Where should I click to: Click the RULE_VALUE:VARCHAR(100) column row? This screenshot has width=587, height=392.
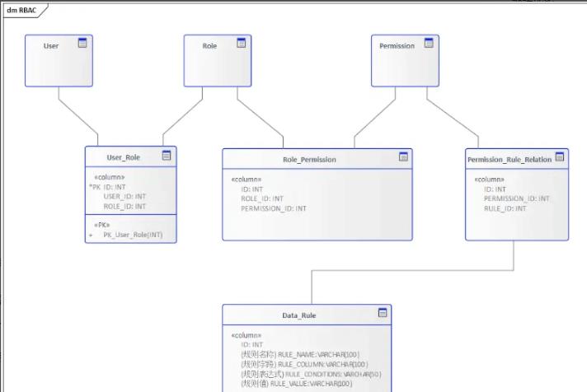tap(297, 384)
